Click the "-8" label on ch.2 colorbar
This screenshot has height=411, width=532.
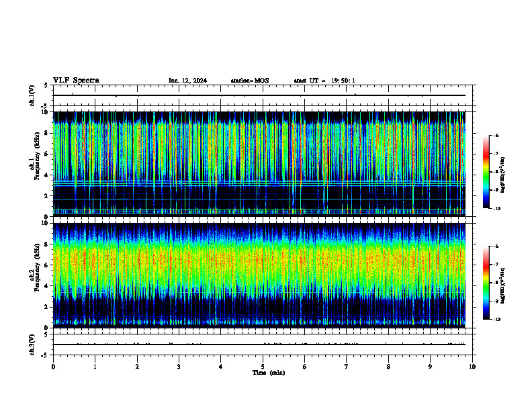point(496,283)
